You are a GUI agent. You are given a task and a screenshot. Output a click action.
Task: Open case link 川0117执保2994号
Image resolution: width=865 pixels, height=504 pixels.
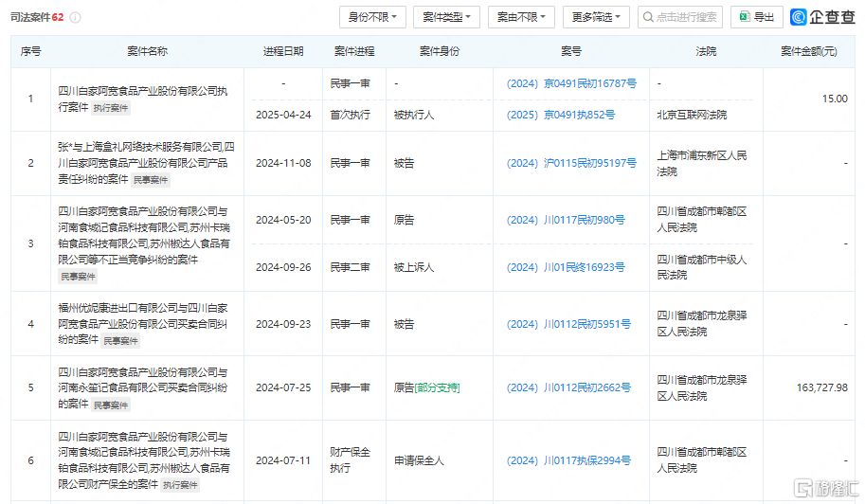tap(568, 460)
